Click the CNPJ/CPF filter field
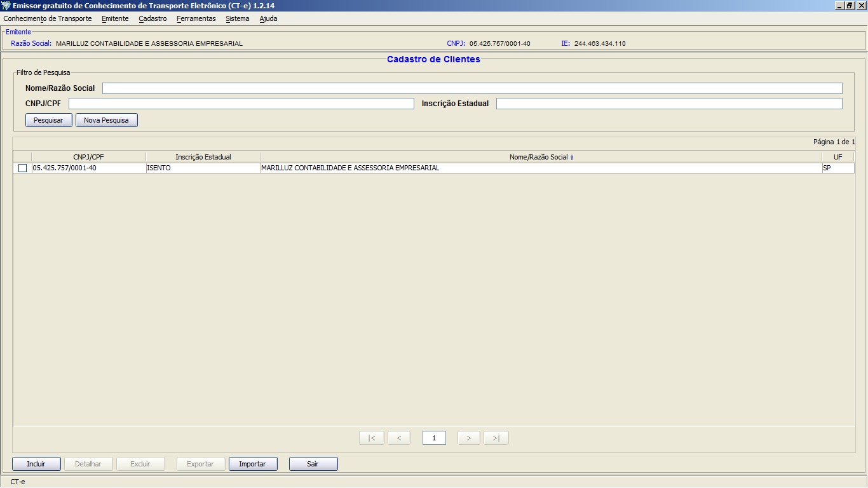This screenshot has width=868, height=488. point(241,104)
